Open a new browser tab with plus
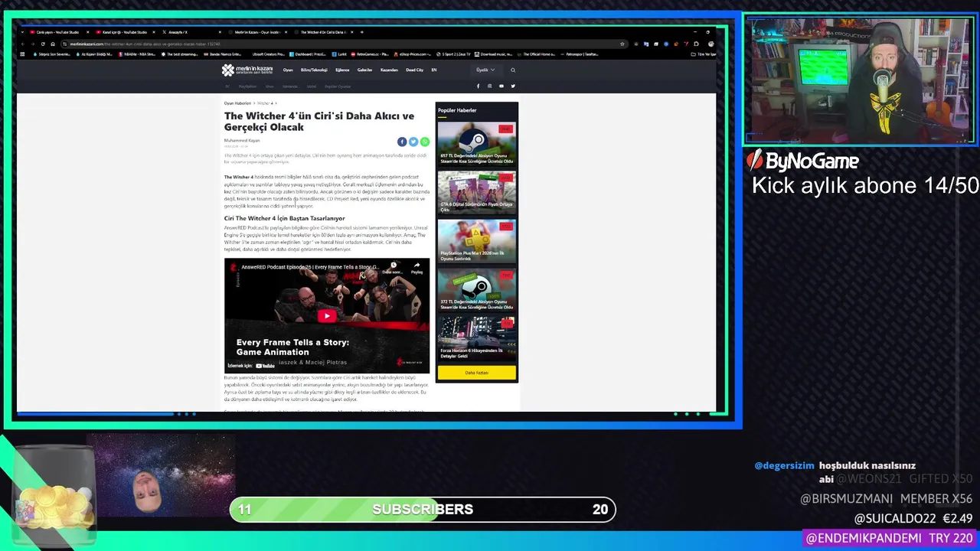 tap(361, 32)
